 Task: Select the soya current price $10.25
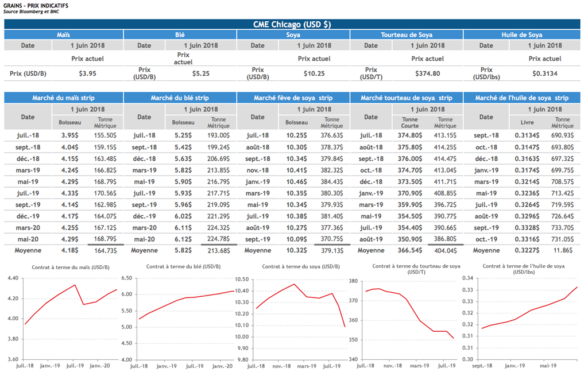pyautogui.click(x=314, y=73)
